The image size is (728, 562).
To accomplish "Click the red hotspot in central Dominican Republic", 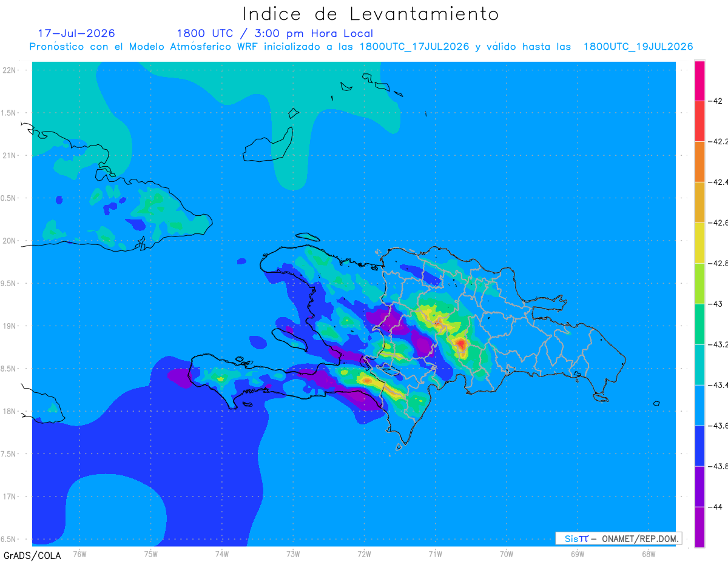I will (x=461, y=344).
